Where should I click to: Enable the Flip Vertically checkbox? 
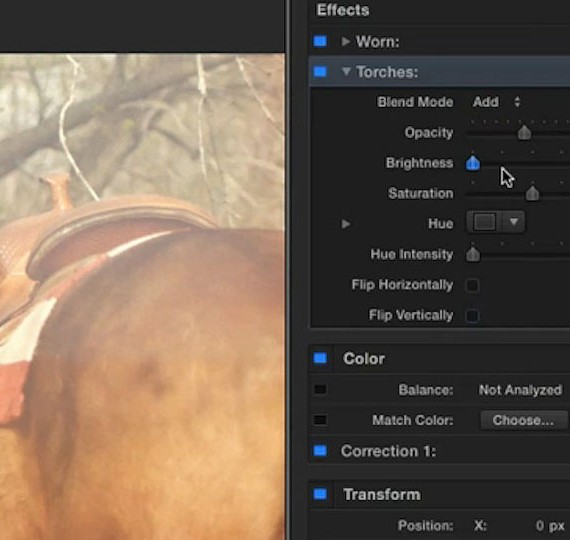(472, 315)
